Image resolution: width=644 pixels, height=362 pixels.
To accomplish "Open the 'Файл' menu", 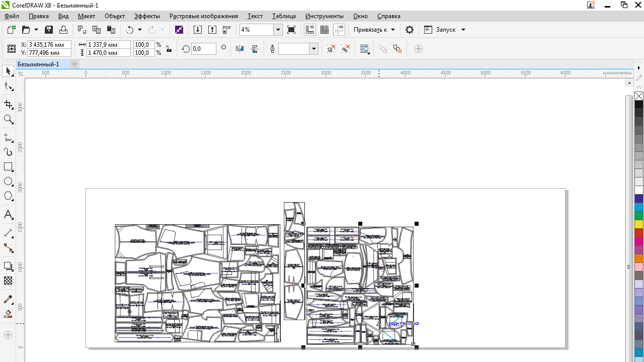I will pyautogui.click(x=12, y=16).
